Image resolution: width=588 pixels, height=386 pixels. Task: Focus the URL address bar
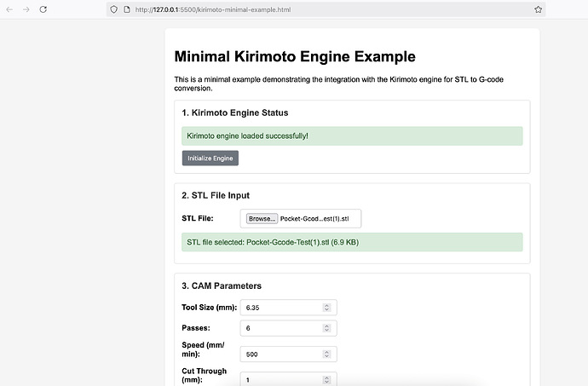(326, 9)
